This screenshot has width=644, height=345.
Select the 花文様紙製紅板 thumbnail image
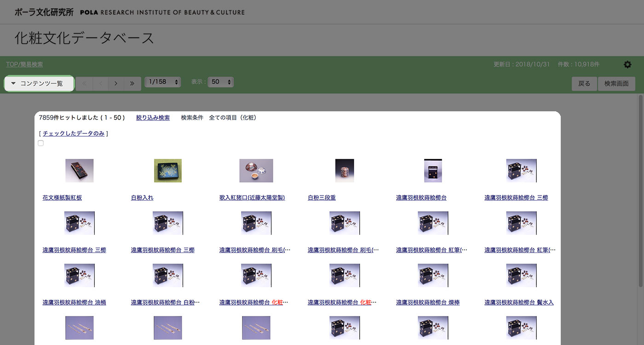tap(79, 171)
